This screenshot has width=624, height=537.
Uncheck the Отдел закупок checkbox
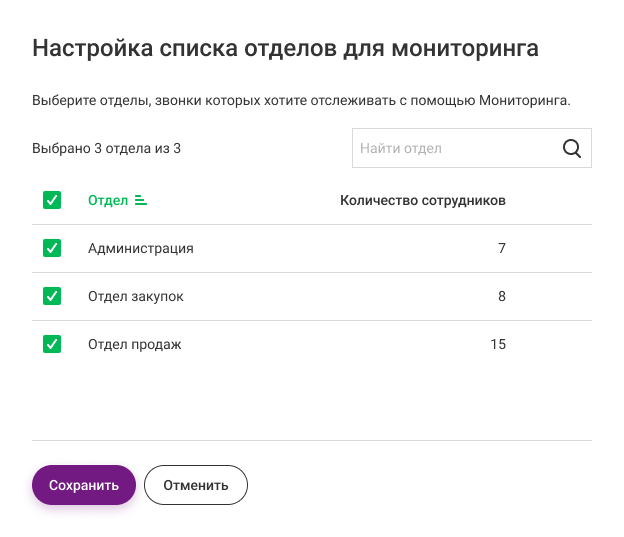click(x=52, y=296)
